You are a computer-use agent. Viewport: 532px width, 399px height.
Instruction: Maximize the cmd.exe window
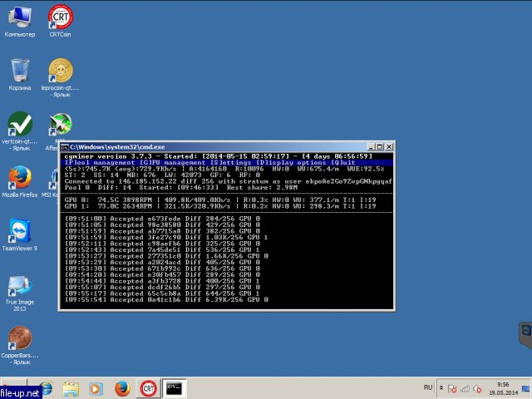pyautogui.click(x=380, y=147)
